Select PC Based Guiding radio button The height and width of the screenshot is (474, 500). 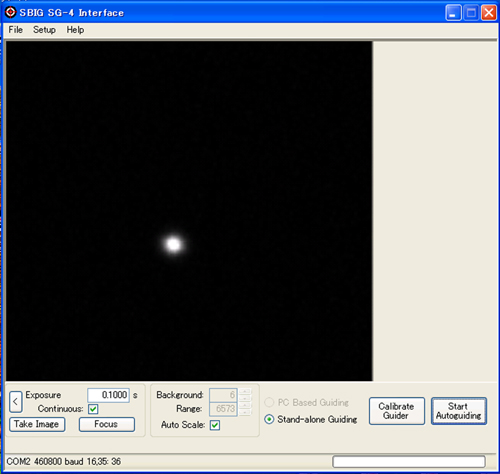pos(269,402)
